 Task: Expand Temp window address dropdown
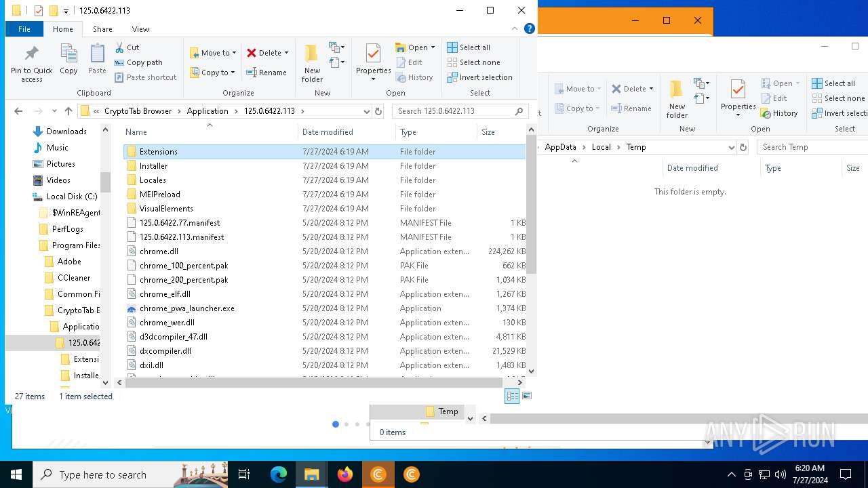731,147
